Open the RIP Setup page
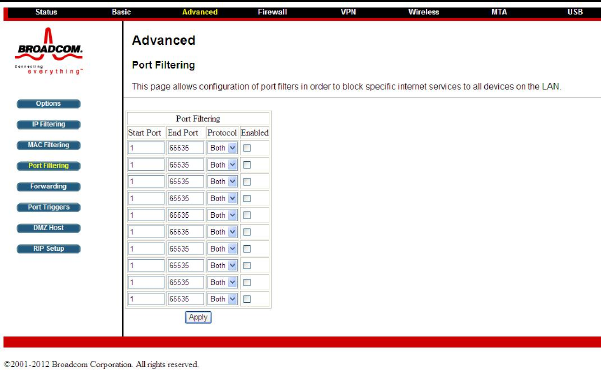The height and width of the screenshot is (377, 601). 49,249
